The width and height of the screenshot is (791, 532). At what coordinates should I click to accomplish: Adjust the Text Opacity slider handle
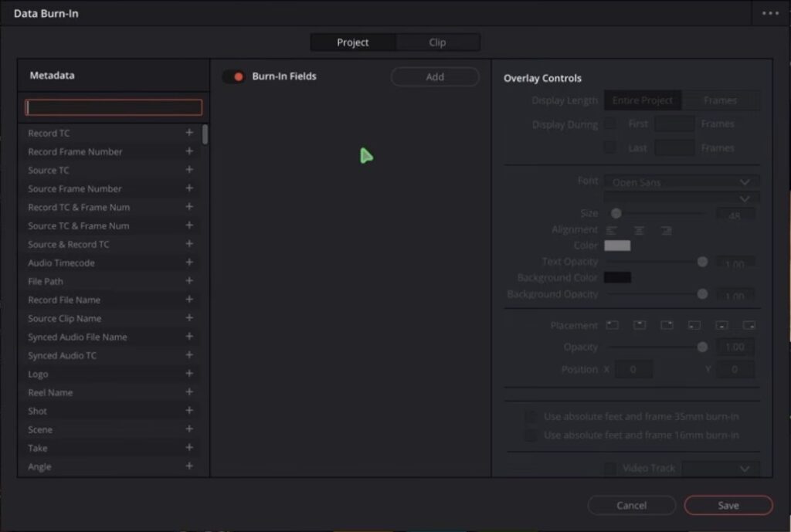702,262
